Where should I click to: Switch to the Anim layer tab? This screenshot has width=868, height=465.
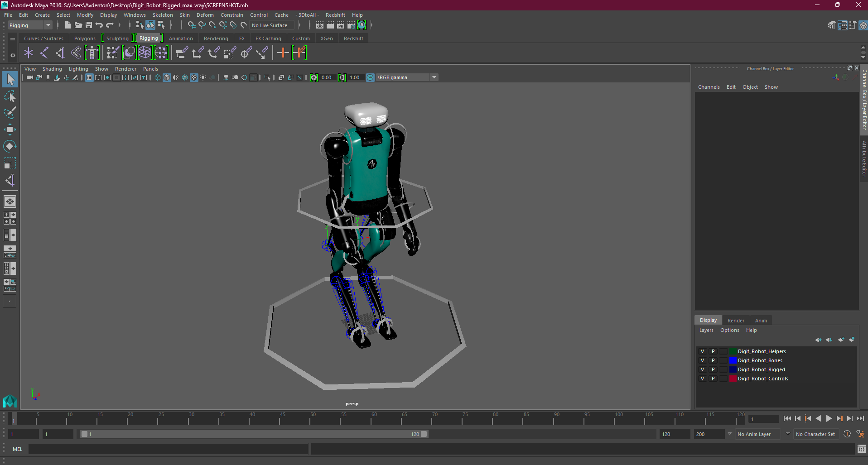point(761,320)
